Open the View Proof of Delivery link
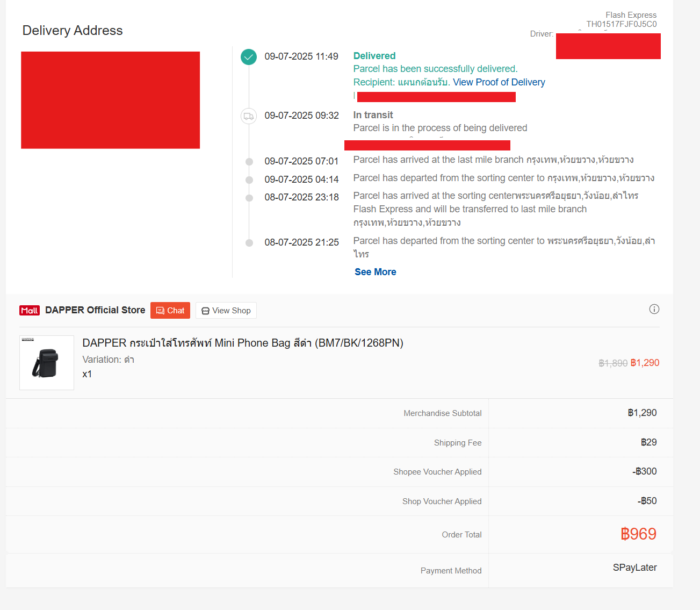This screenshot has width=700, height=610. coord(499,82)
